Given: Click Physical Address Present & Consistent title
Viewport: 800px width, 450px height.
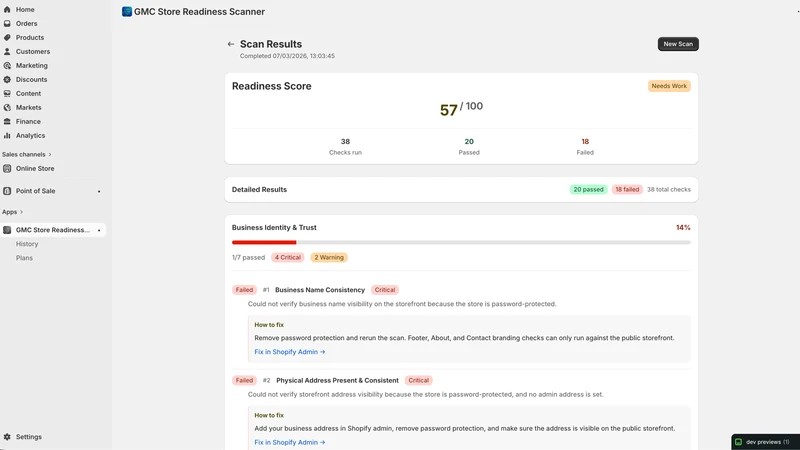Looking at the screenshot, I should click(337, 381).
